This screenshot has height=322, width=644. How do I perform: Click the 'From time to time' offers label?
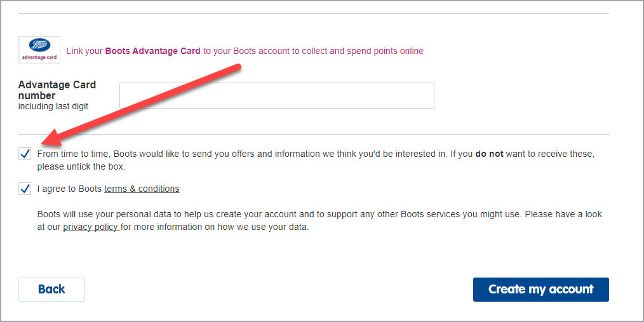click(x=316, y=161)
